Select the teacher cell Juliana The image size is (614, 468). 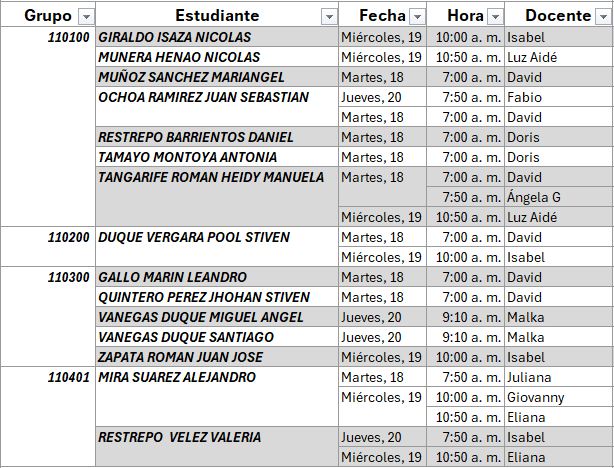click(529, 377)
